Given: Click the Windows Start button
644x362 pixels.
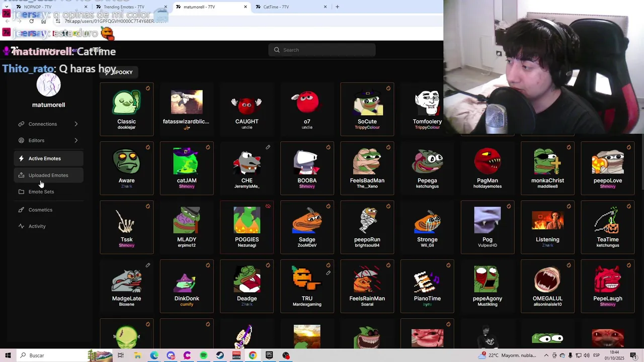Looking at the screenshot, I should pos(8,355).
